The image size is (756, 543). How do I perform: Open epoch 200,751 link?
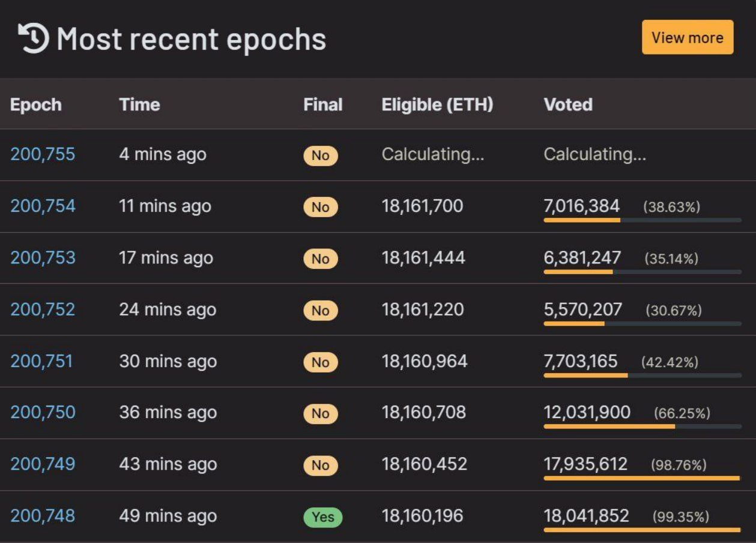41,361
